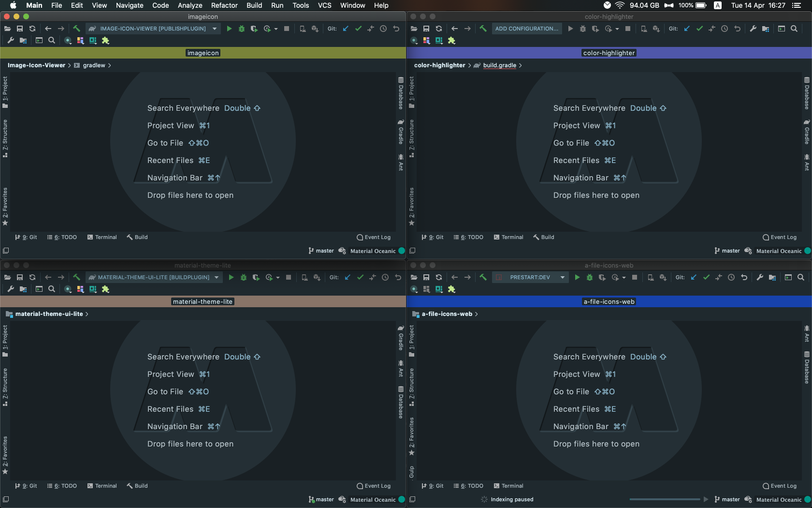Viewport: 812px width, 508px height.
Task: Open the IMAGE-ICON-VIEWER run configuration dropdown
Action: [x=214, y=29]
